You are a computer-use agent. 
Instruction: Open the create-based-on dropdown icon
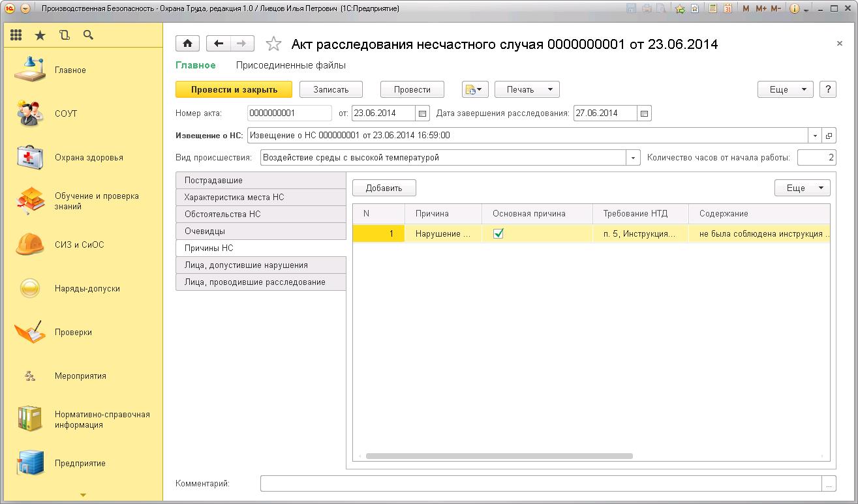pos(475,89)
